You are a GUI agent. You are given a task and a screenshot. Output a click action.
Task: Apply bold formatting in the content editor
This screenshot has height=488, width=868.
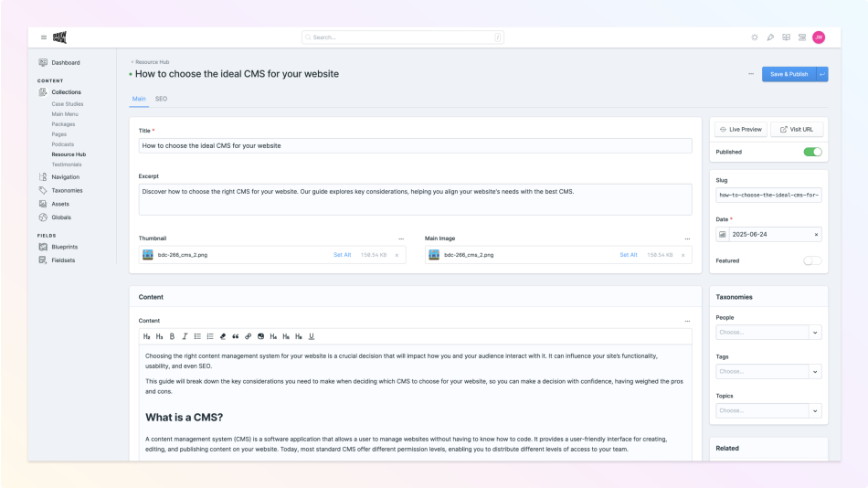click(x=172, y=336)
